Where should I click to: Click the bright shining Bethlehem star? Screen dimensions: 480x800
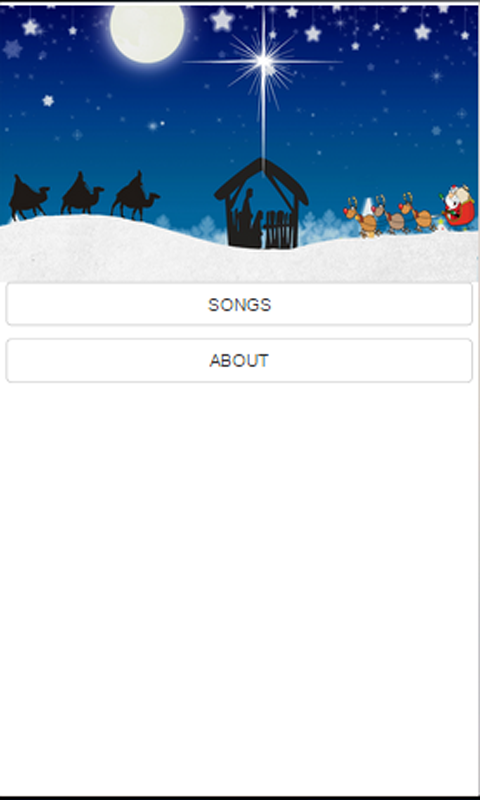point(263,62)
